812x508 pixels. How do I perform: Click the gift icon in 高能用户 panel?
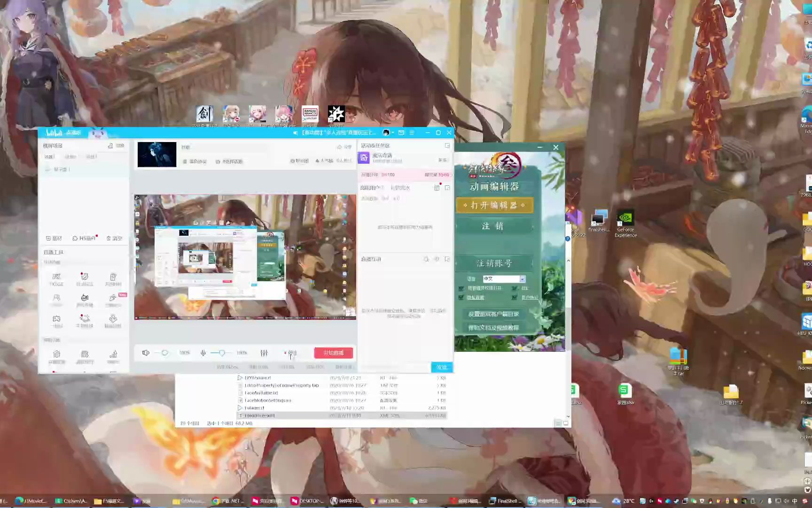pos(437,188)
